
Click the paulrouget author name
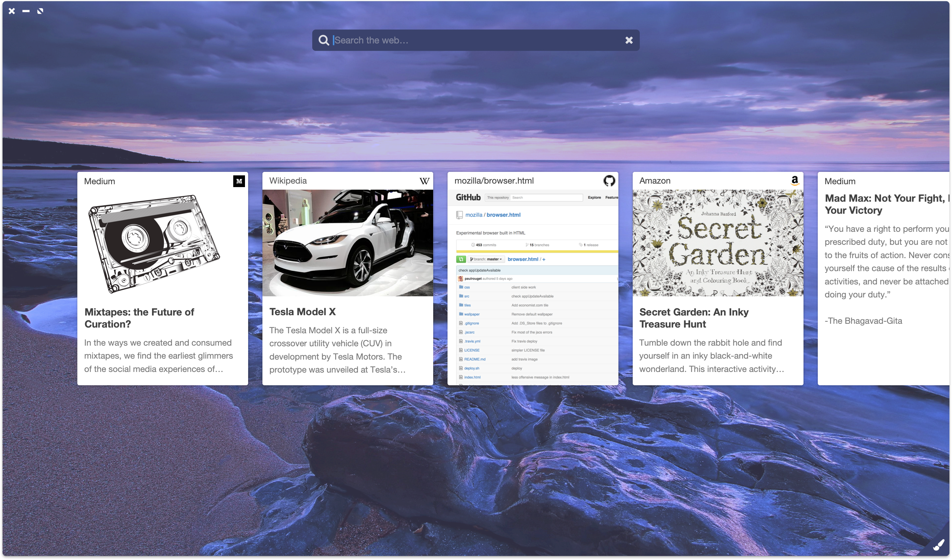(x=473, y=279)
